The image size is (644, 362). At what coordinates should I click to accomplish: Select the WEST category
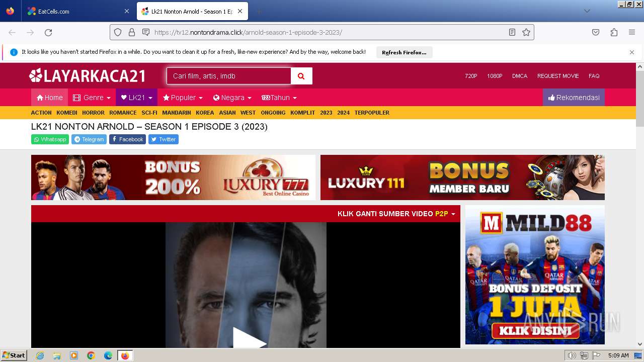coord(248,113)
